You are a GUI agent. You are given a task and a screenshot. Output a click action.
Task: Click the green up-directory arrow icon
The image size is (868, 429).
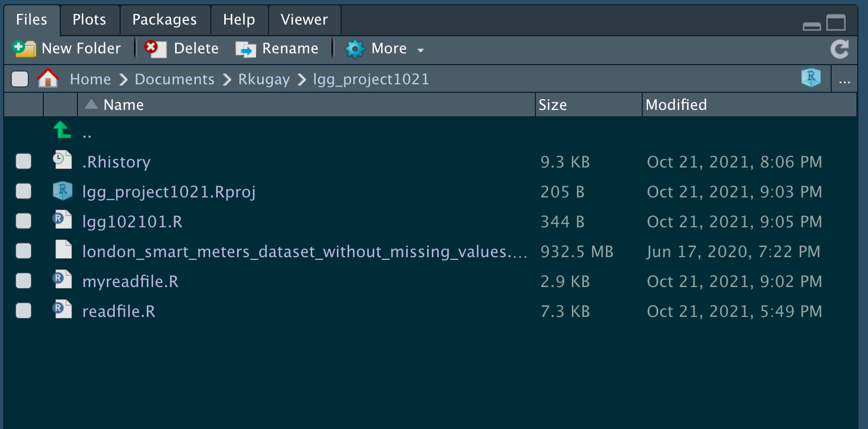coord(62,130)
